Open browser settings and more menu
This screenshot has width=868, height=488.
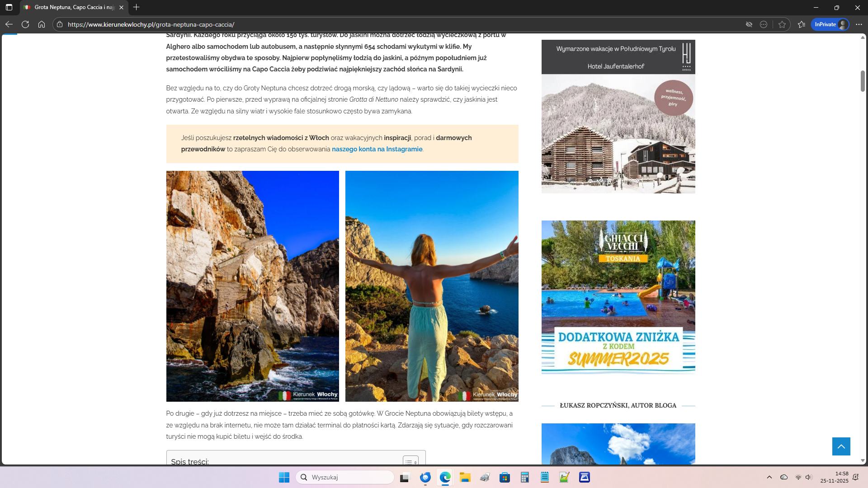tap(859, 24)
